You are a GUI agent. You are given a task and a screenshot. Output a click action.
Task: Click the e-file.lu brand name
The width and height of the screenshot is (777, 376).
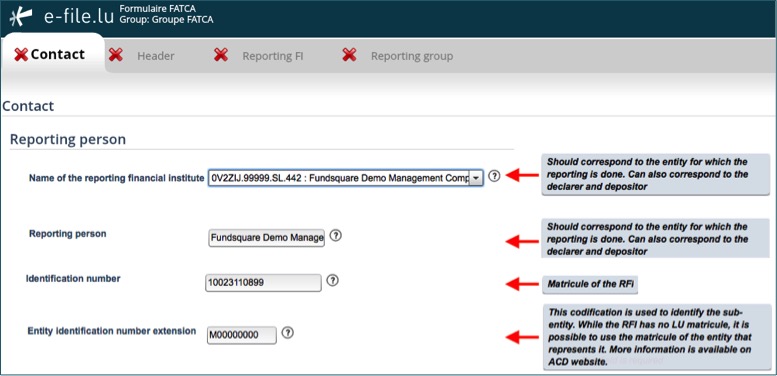click(79, 16)
